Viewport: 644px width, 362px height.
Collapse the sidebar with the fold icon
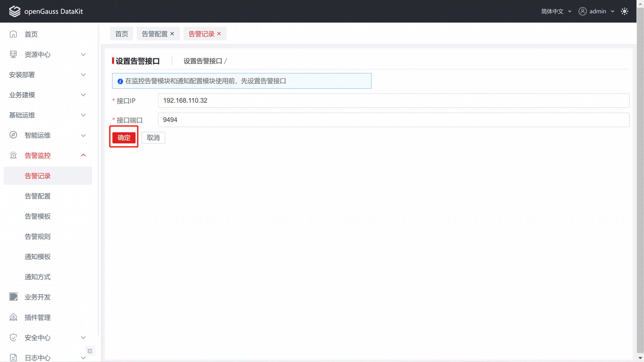pos(90,351)
